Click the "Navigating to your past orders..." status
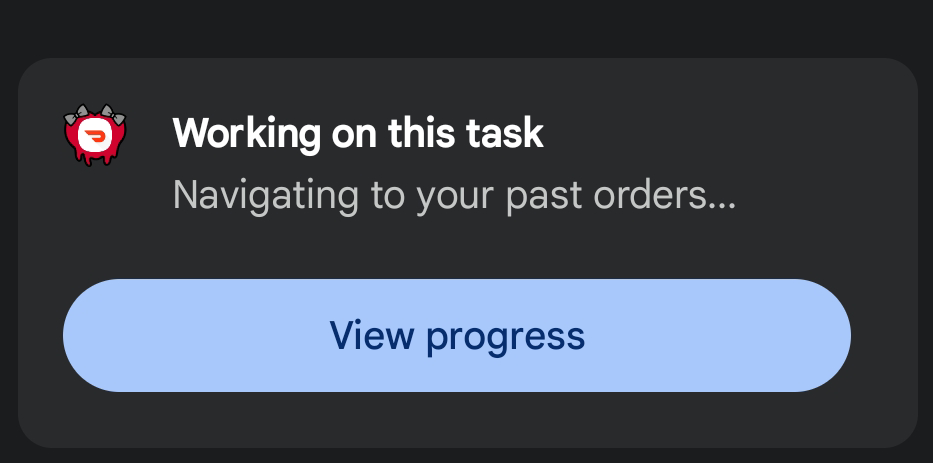This screenshot has width=933, height=463. 454,195
